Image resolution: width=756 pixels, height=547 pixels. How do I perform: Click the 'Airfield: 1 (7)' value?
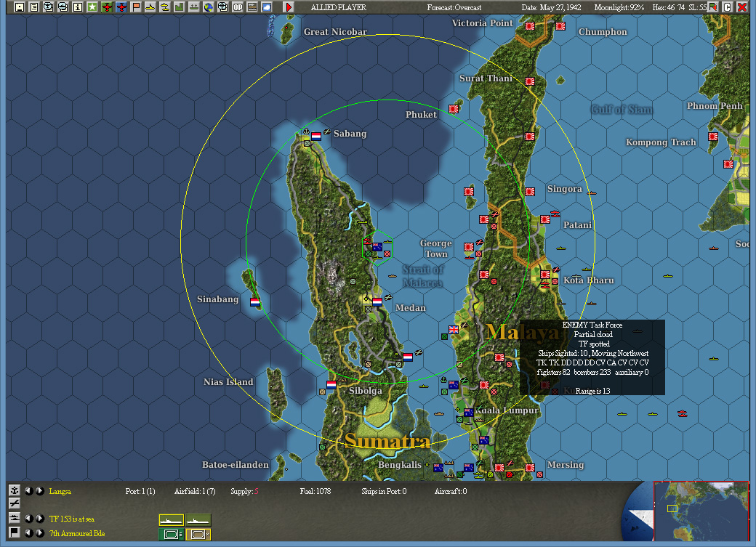pos(195,491)
